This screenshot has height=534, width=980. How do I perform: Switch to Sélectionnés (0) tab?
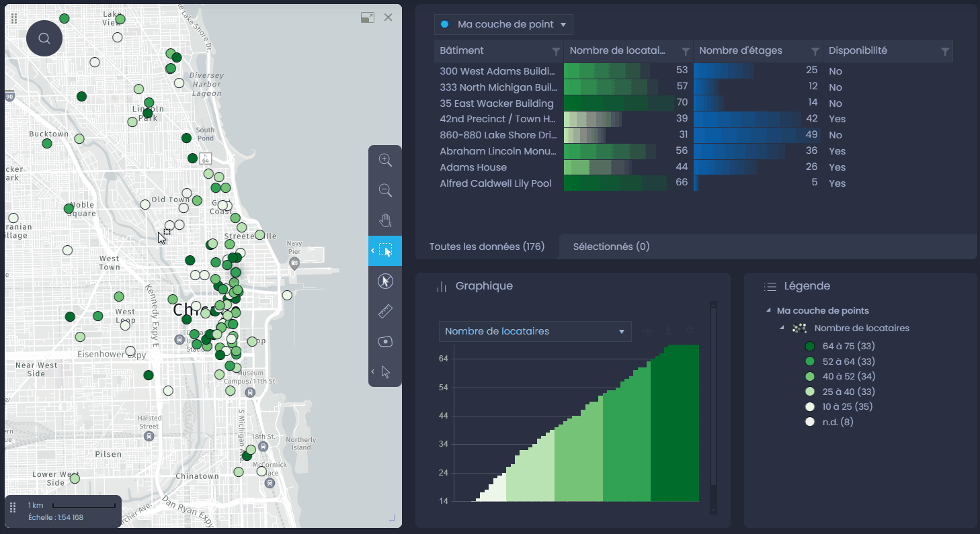point(611,247)
